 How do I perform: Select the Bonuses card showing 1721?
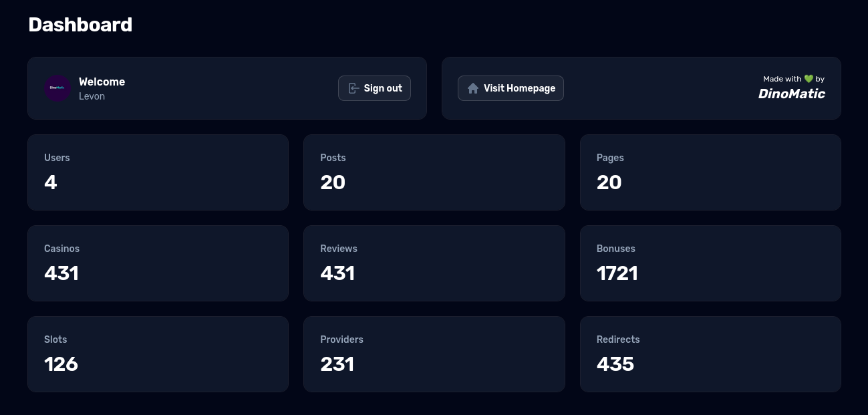(x=710, y=263)
